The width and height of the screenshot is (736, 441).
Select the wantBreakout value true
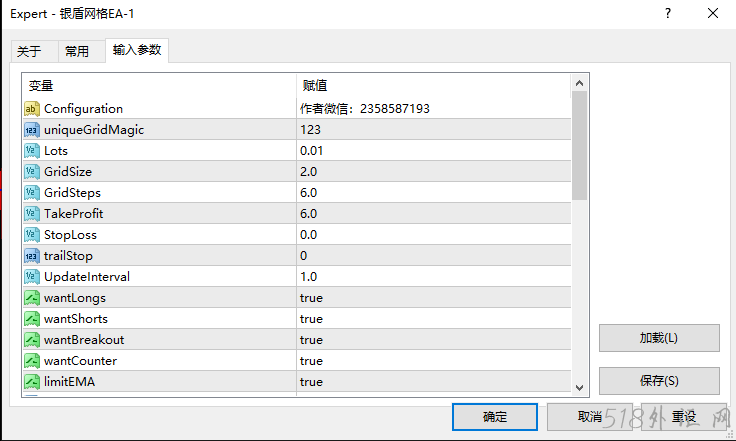434,340
